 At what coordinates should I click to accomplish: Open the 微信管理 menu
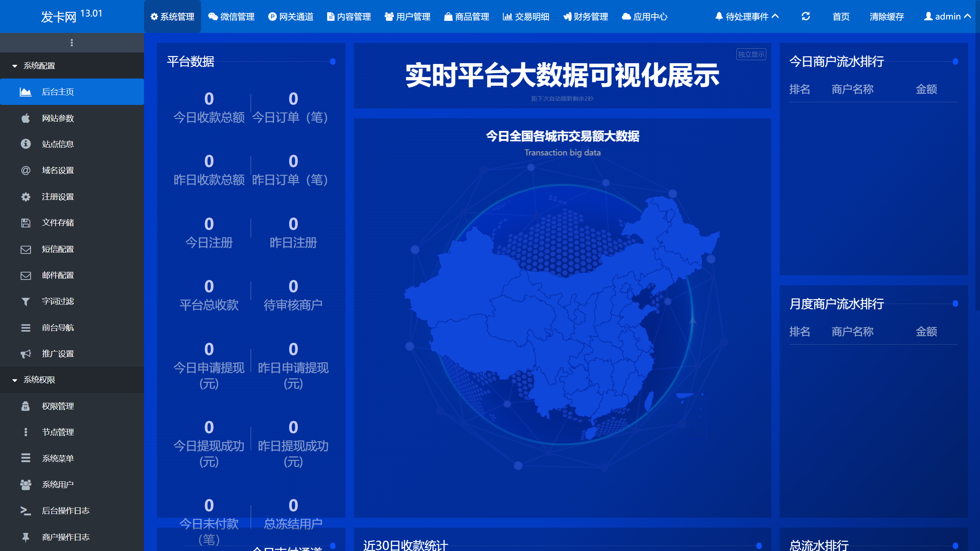232,16
